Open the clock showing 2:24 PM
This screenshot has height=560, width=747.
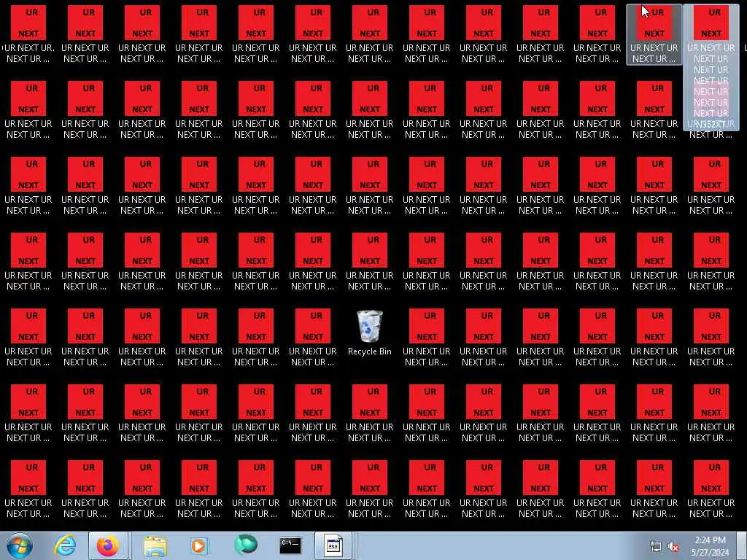point(710,546)
